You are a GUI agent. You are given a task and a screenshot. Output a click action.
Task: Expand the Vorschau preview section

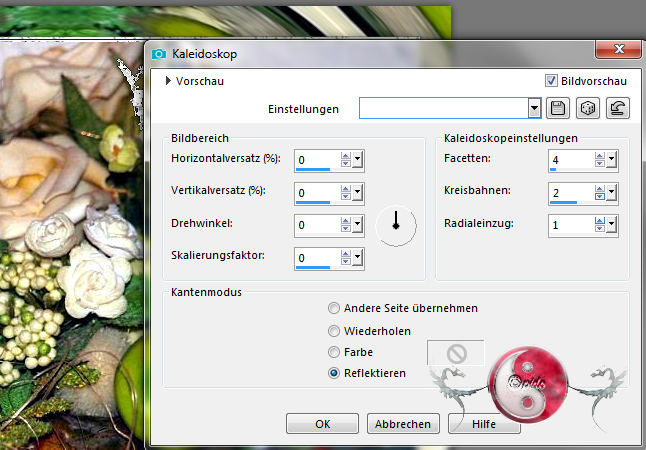point(169,81)
